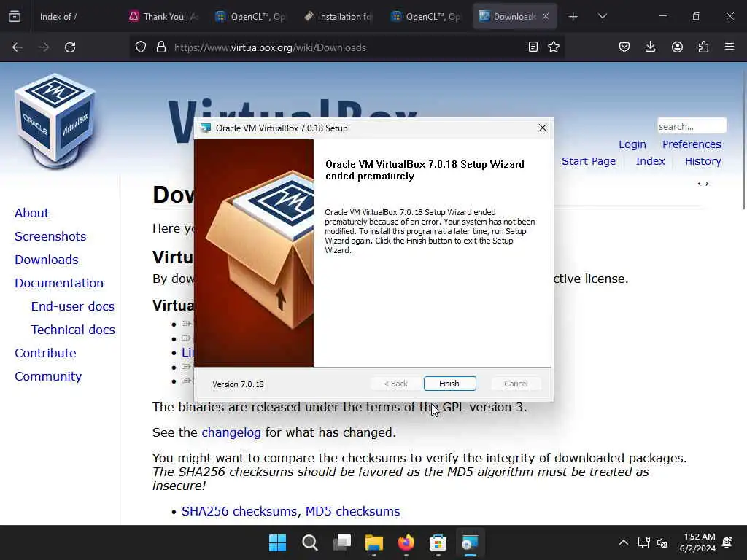Reload the current browser page
The height and width of the screenshot is (560, 747).
click(x=70, y=47)
